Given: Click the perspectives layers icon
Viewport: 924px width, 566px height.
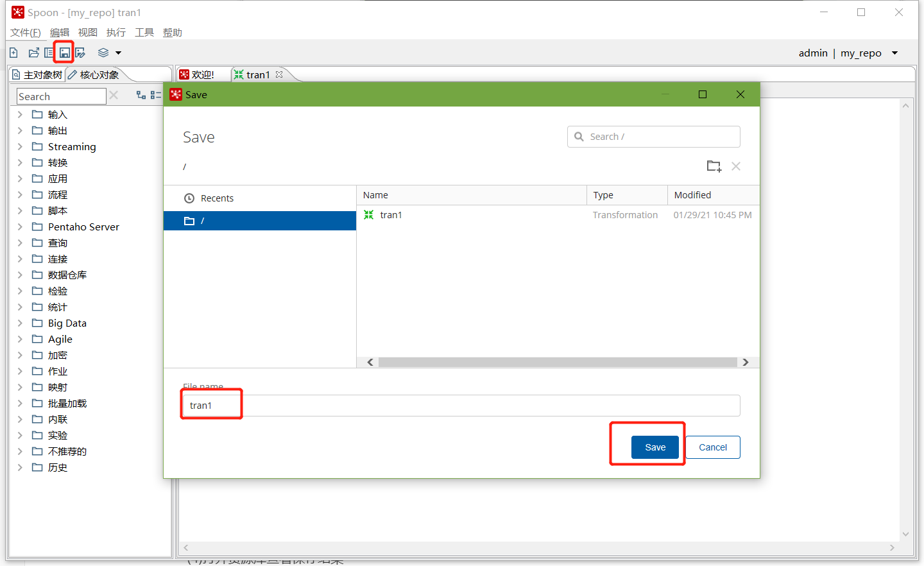Looking at the screenshot, I should pyautogui.click(x=103, y=53).
